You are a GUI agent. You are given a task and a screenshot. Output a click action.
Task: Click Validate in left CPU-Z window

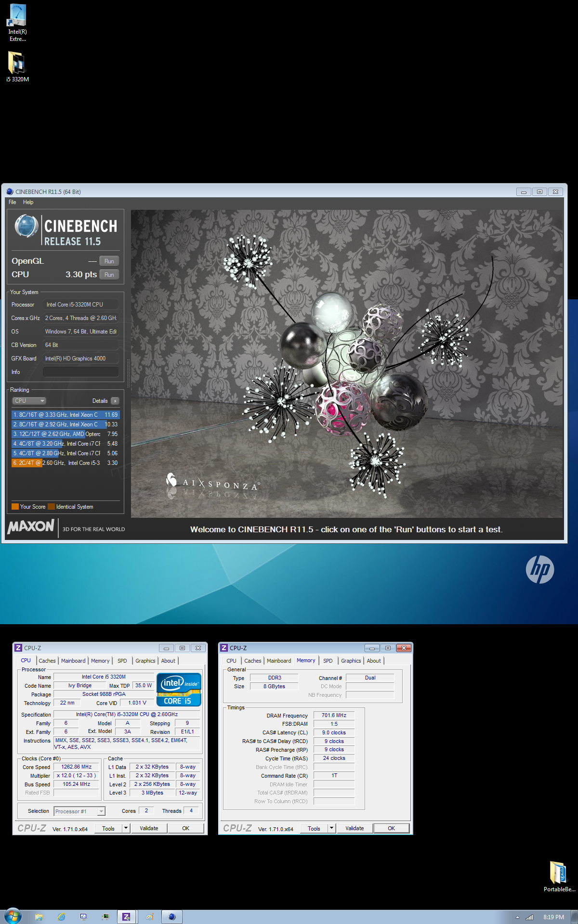pyautogui.click(x=149, y=828)
